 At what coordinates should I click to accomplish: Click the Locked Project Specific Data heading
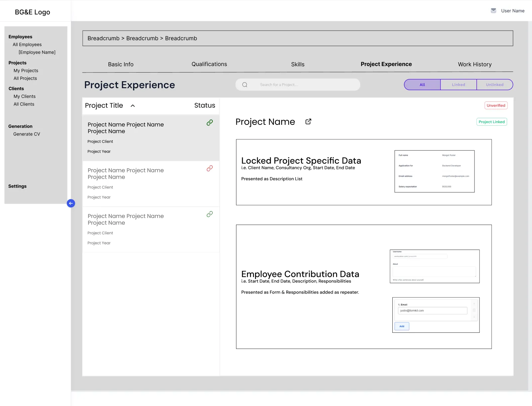coord(301,161)
